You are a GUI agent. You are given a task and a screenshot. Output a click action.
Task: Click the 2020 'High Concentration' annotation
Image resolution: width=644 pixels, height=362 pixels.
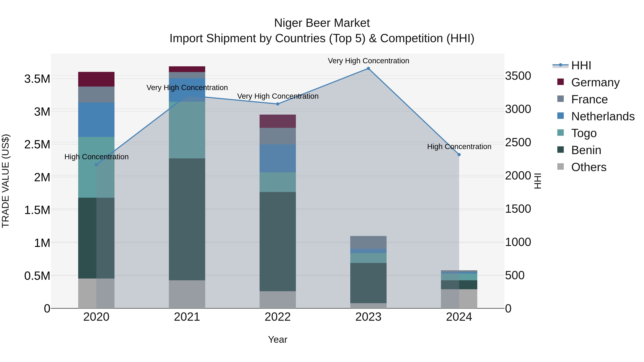[x=96, y=157]
